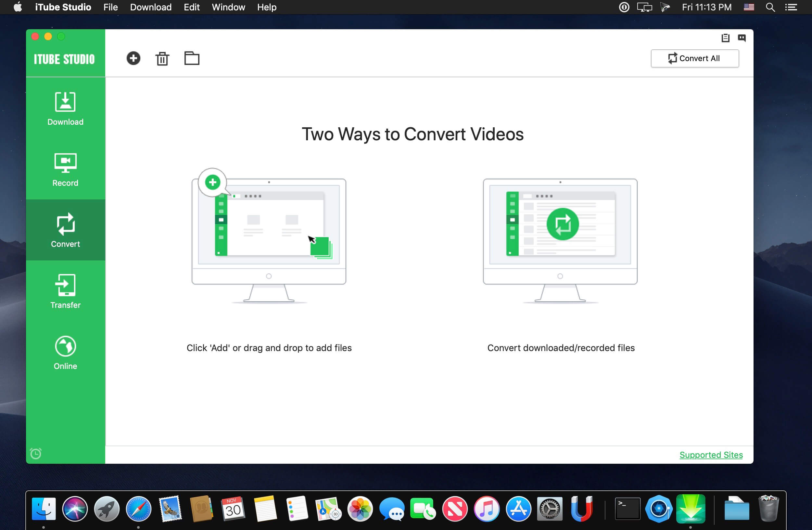Open the register log icon near Convert All
This screenshot has height=530, width=812.
[x=726, y=38]
